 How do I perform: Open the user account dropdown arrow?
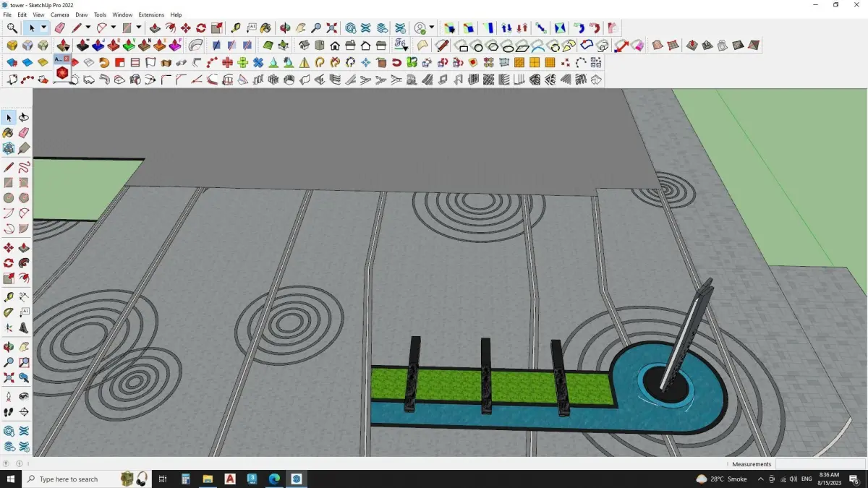coord(432,28)
